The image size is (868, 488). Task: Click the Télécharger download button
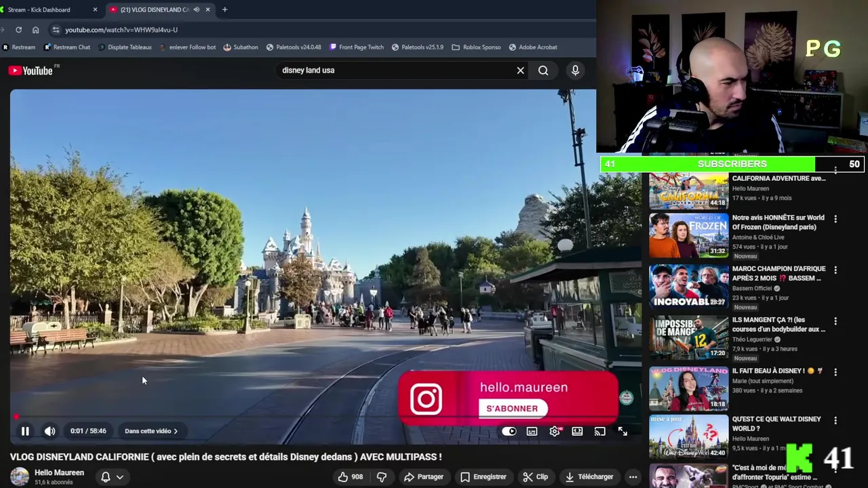pos(589,477)
